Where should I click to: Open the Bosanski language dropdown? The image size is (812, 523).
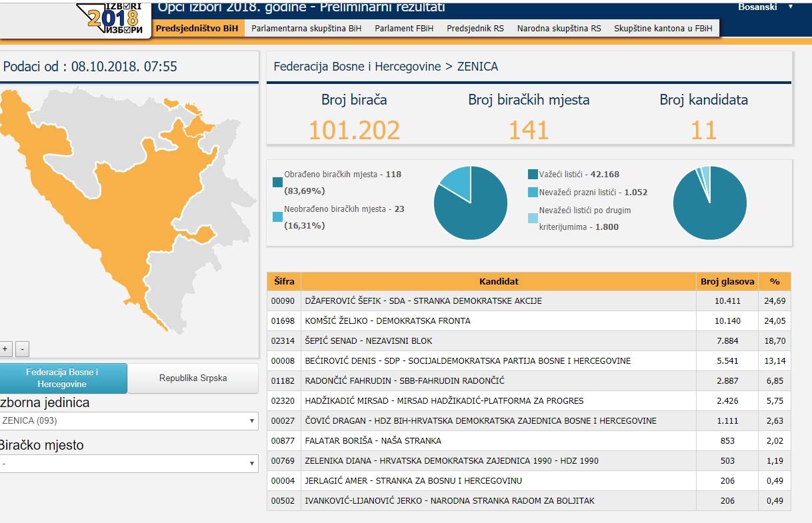(765, 7)
